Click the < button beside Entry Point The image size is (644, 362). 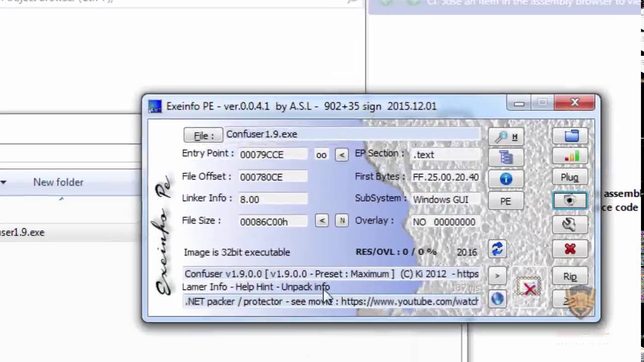(x=342, y=155)
